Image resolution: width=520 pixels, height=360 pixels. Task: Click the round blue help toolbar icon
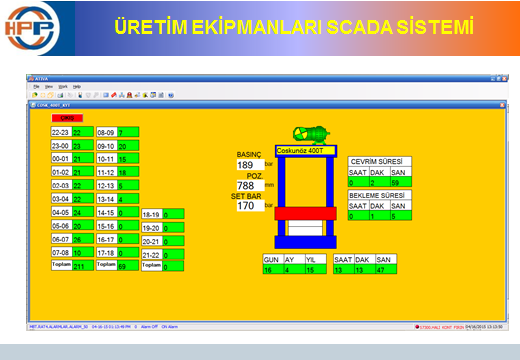click(171, 95)
